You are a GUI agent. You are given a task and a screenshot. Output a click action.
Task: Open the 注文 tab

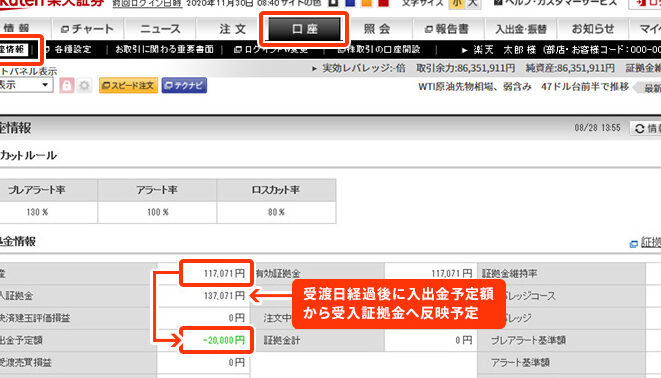(x=232, y=29)
